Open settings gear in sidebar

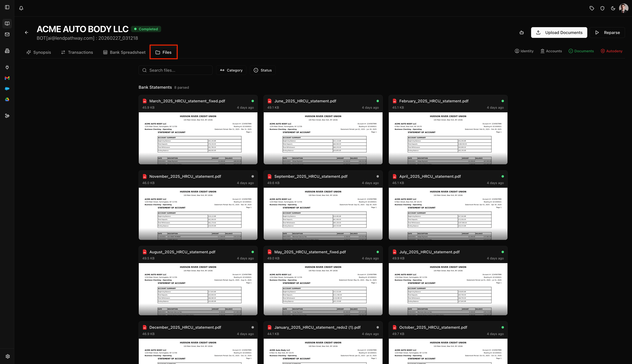click(x=8, y=356)
